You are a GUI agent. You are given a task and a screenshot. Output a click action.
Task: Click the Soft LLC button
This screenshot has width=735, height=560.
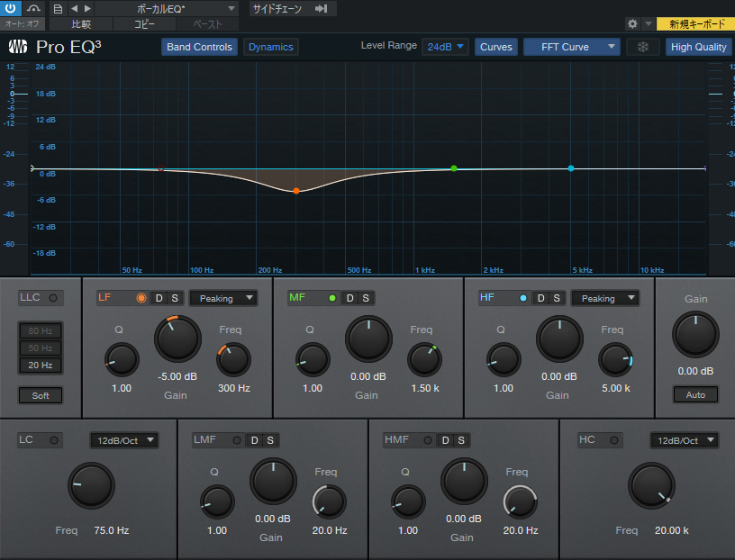tap(41, 395)
